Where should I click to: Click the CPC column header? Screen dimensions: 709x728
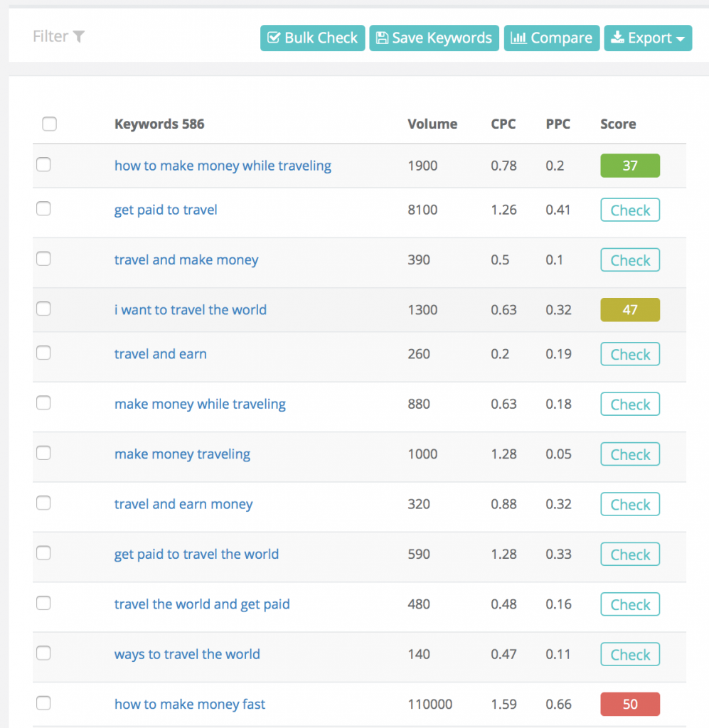503,124
